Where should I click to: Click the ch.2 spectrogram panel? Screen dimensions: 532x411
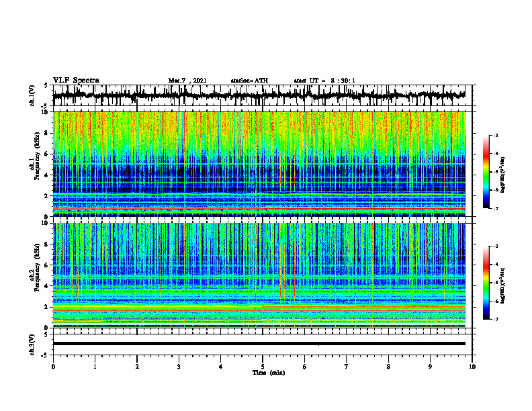[259, 275]
